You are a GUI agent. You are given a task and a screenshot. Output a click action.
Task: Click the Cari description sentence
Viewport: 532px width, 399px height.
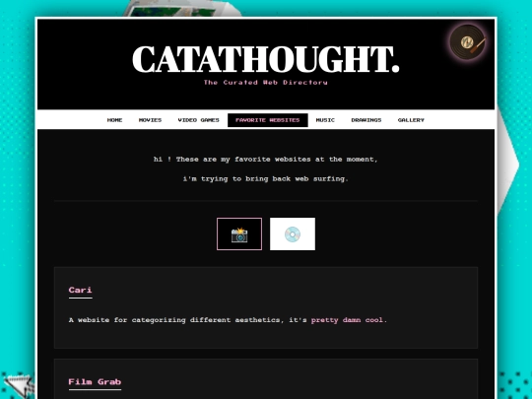(228, 320)
